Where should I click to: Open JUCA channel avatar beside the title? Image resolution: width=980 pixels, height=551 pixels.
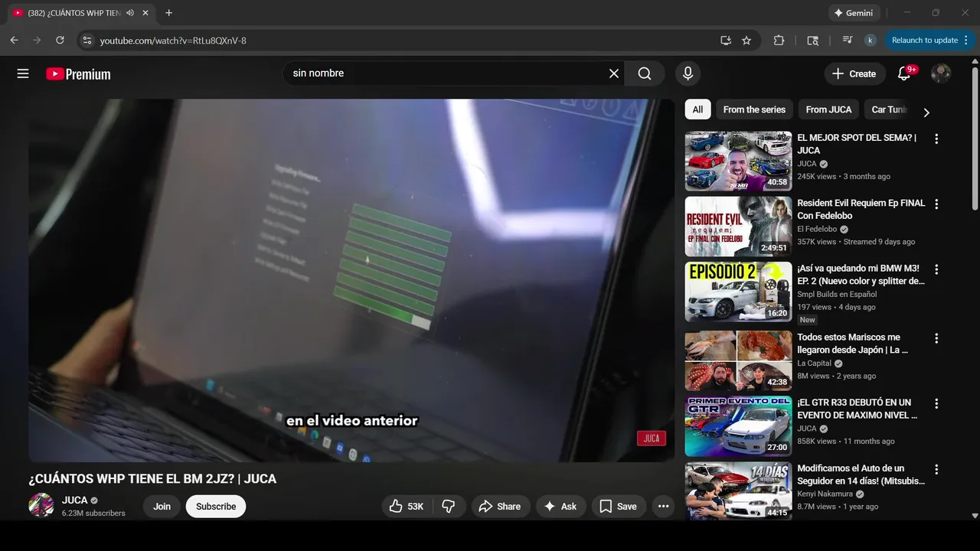(41, 505)
